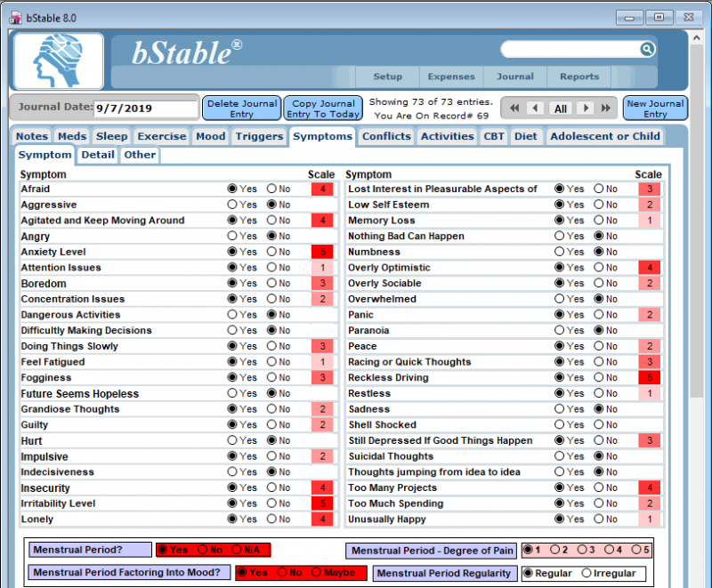The width and height of the screenshot is (712, 588).
Task: Click the scrollbar up arrow
Action: click(x=695, y=36)
